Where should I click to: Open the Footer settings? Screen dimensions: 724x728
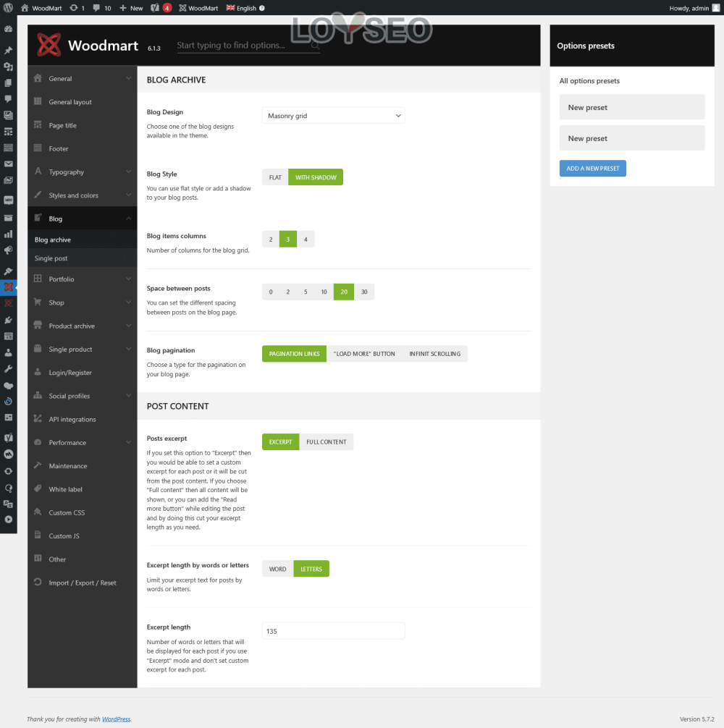[83, 148]
